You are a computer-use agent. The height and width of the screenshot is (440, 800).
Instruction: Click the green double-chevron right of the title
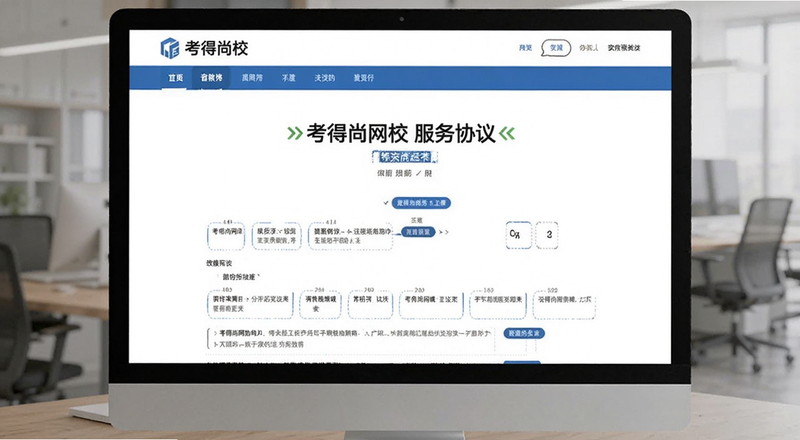coord(507,134)
